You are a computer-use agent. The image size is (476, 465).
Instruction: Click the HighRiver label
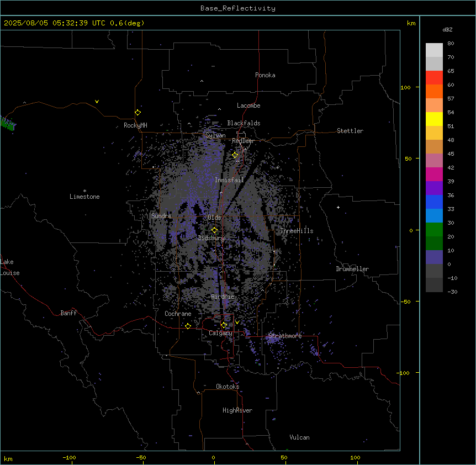point(237,410)
